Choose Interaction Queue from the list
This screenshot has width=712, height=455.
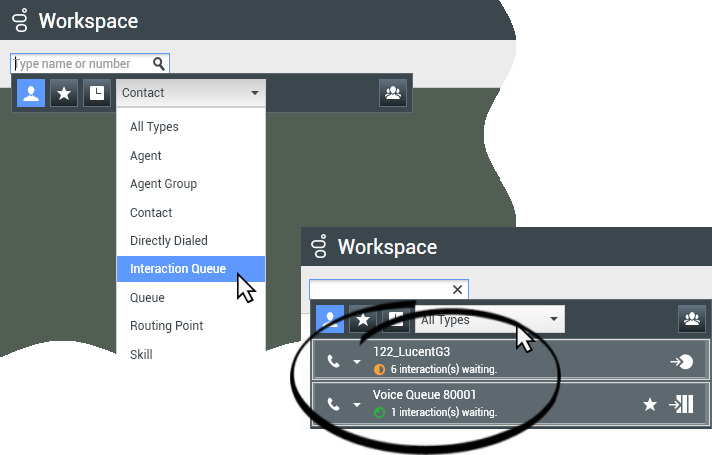(x=178, y=269)
